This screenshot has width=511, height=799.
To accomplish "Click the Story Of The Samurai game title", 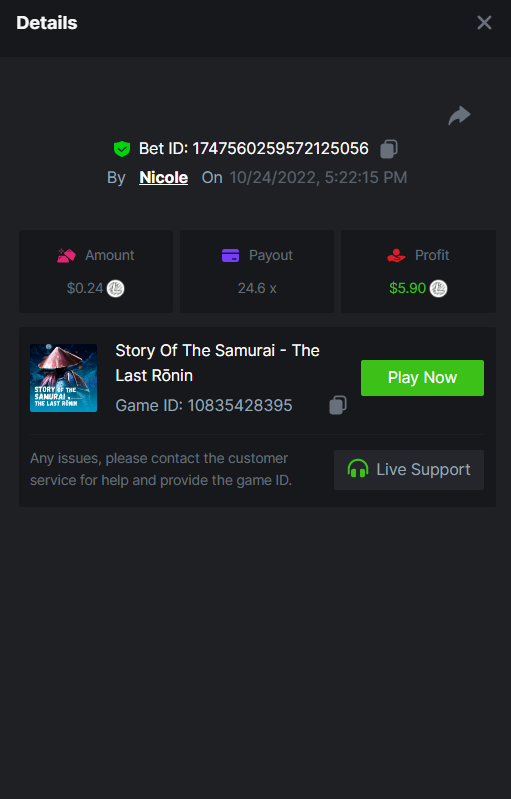I will click(217, 363).
